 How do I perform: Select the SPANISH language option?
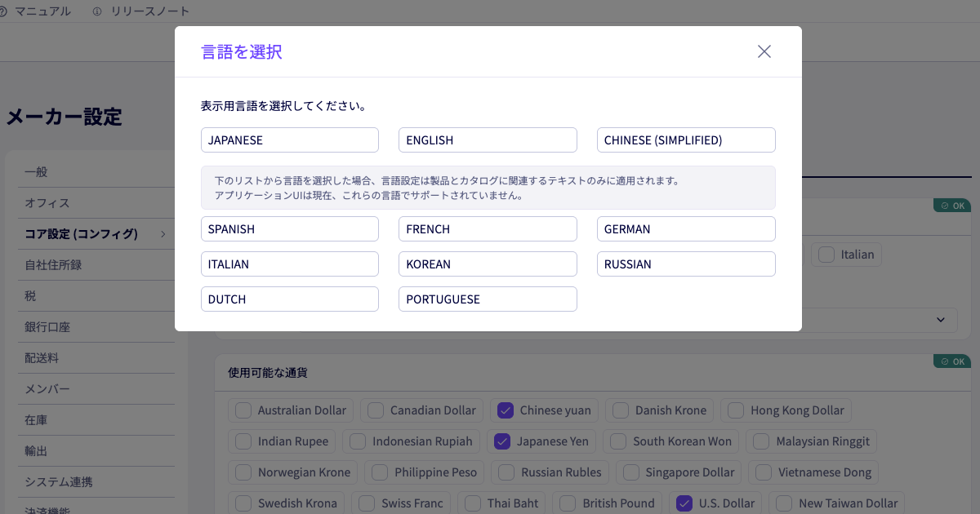click(x=290, y=228)
